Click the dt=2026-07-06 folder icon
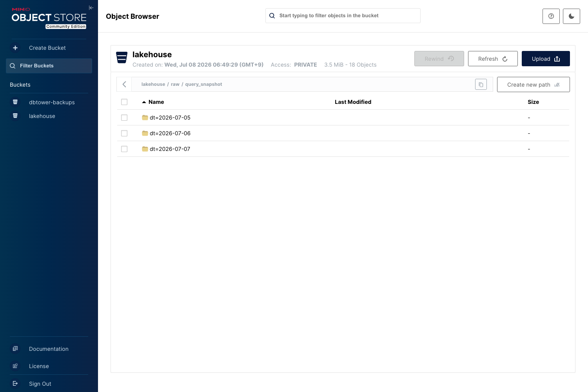The height and width of the screenshot is (392, 588). click(145, 133)
